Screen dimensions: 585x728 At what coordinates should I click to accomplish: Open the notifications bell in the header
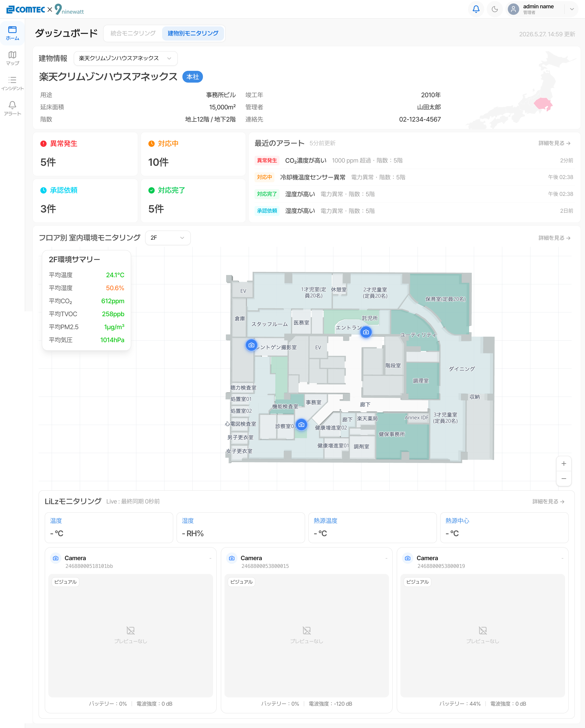[476, 9]
